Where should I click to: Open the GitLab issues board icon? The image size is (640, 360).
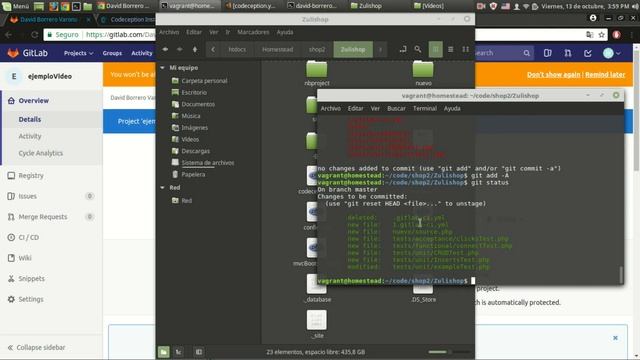(x=548, y=53)
